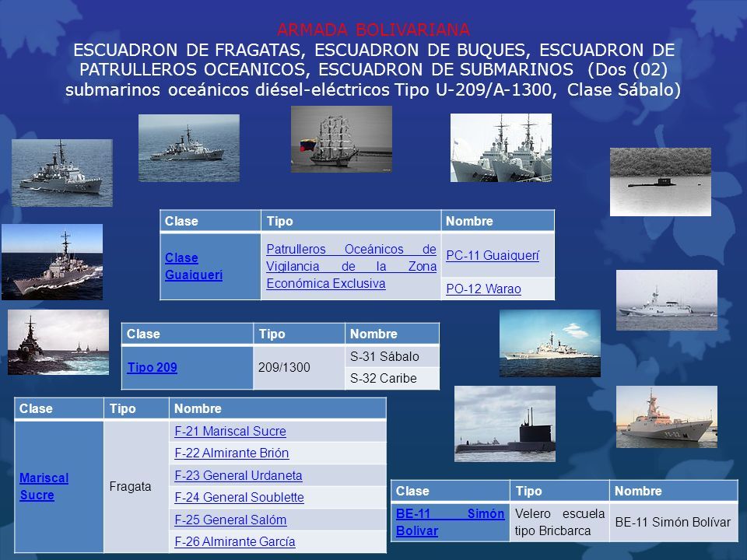
Task: Open the F-25 General Salóm link
Action: (230, 520)
